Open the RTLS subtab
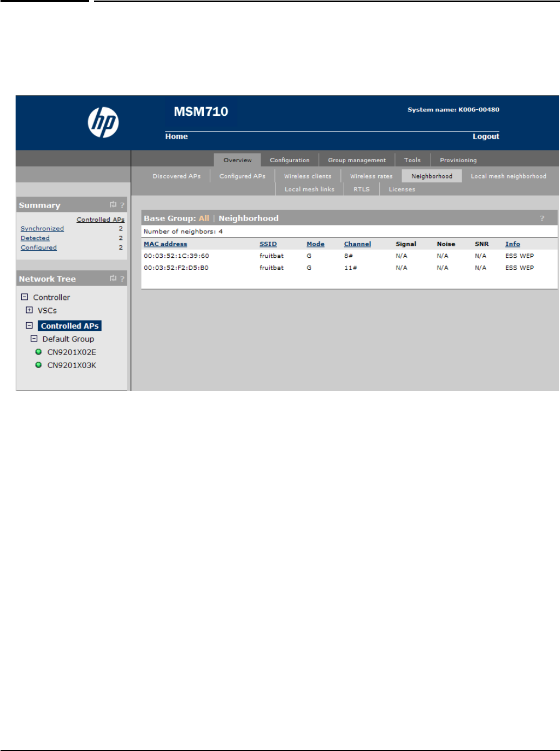Screen dimensions: 560x751 [362, 189]
